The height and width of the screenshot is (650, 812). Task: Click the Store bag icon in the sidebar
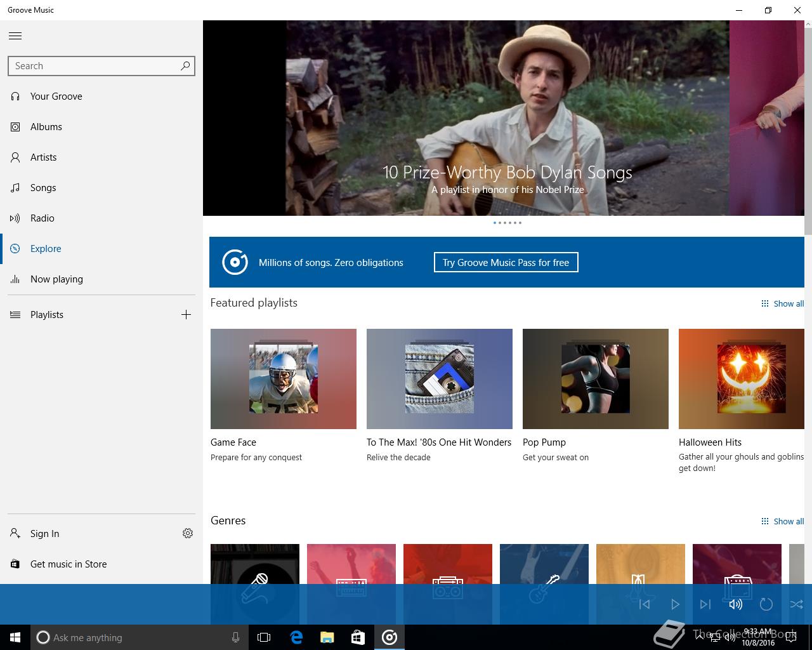pyautogui.click(x=15, y=564)
